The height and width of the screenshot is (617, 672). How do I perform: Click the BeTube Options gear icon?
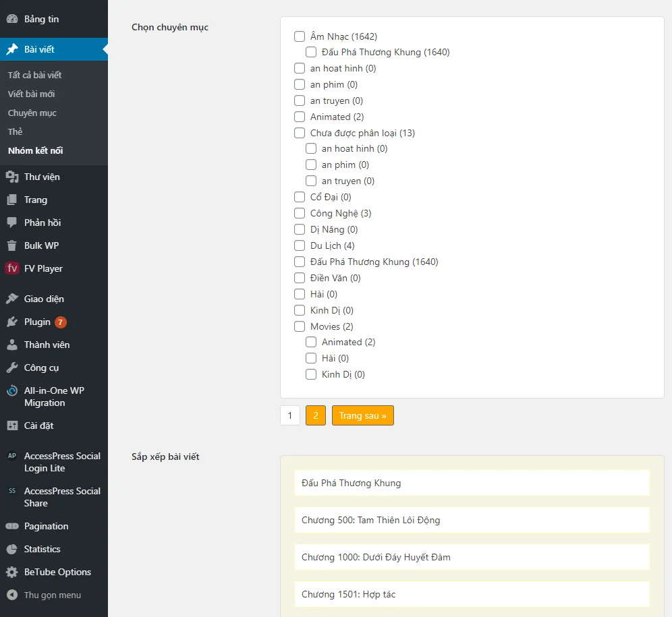coord(12,572)
